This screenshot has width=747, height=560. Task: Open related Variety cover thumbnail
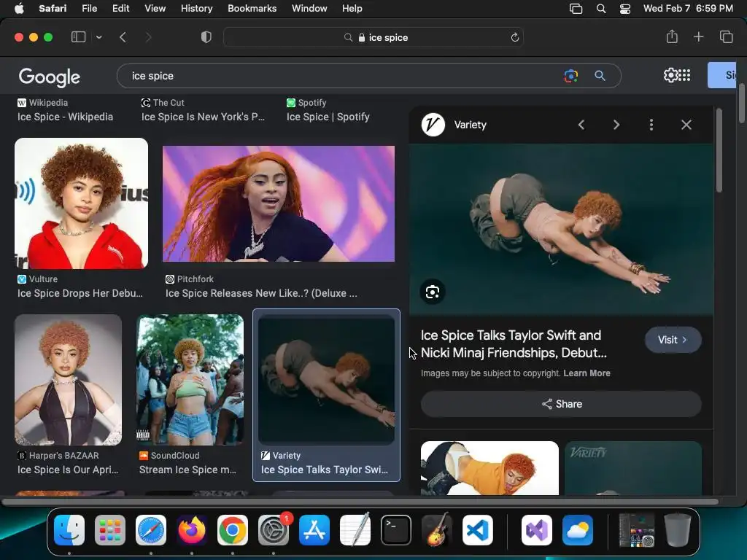[633, 468]
